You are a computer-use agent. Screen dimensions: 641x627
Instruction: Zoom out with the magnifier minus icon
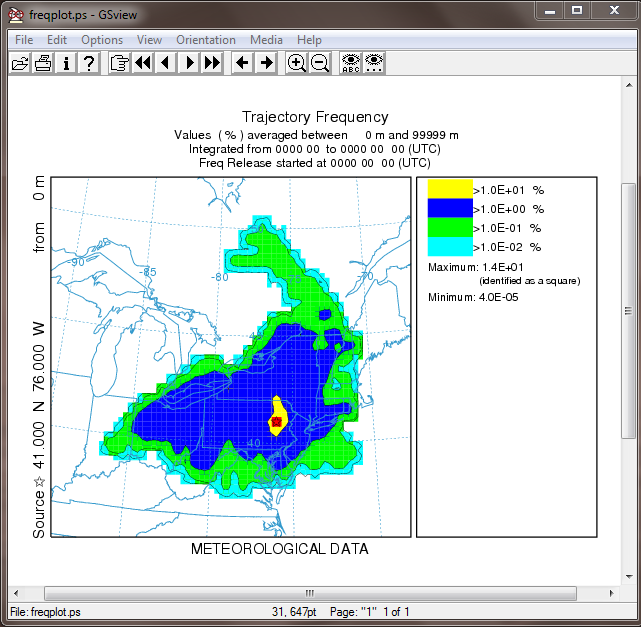point(320,63)
